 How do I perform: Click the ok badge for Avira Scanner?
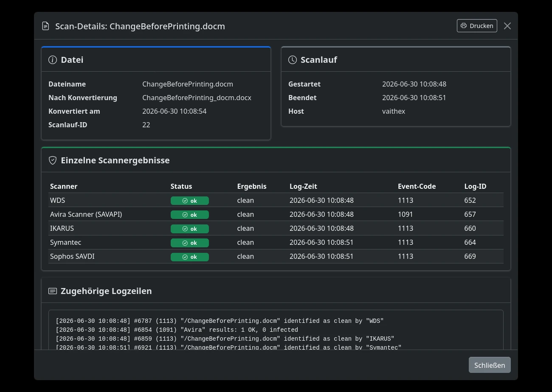pyautogui.click(x=189, y=215)
